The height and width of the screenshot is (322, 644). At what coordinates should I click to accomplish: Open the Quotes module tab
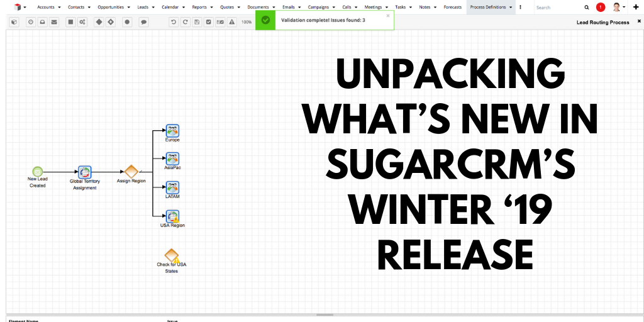point(226,7)
